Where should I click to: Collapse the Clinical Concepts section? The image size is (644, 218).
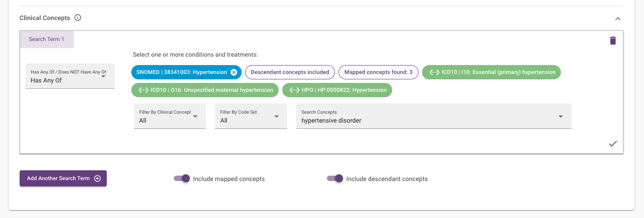(618, 19)
